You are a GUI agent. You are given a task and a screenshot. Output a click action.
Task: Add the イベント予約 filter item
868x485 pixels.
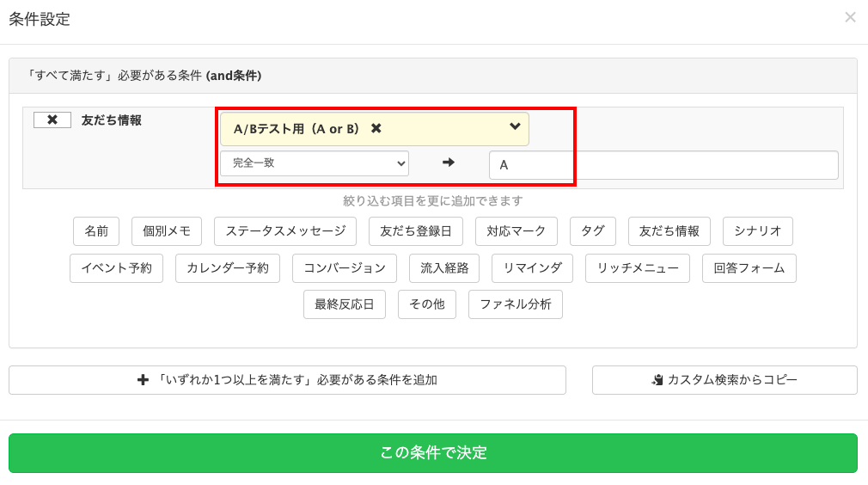point(116,268)
